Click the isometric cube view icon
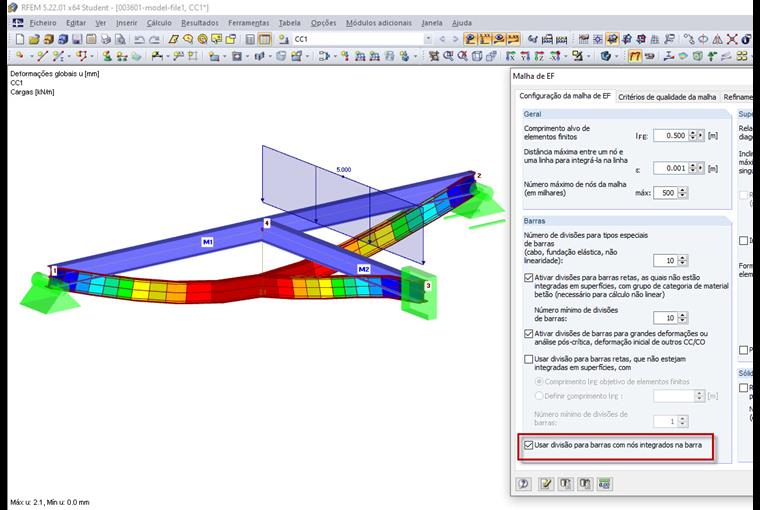Screen dimensions: 760x510 (x=477, y=56)
